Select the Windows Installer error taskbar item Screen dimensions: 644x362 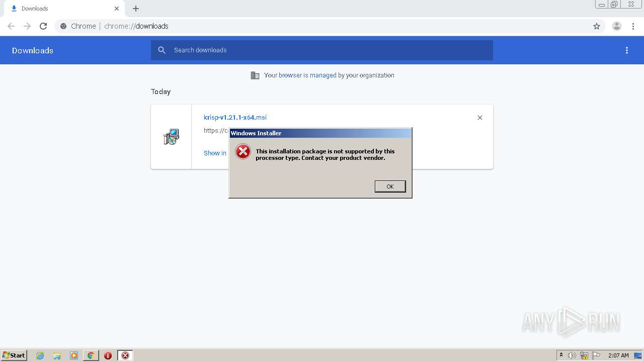[125, 355]
